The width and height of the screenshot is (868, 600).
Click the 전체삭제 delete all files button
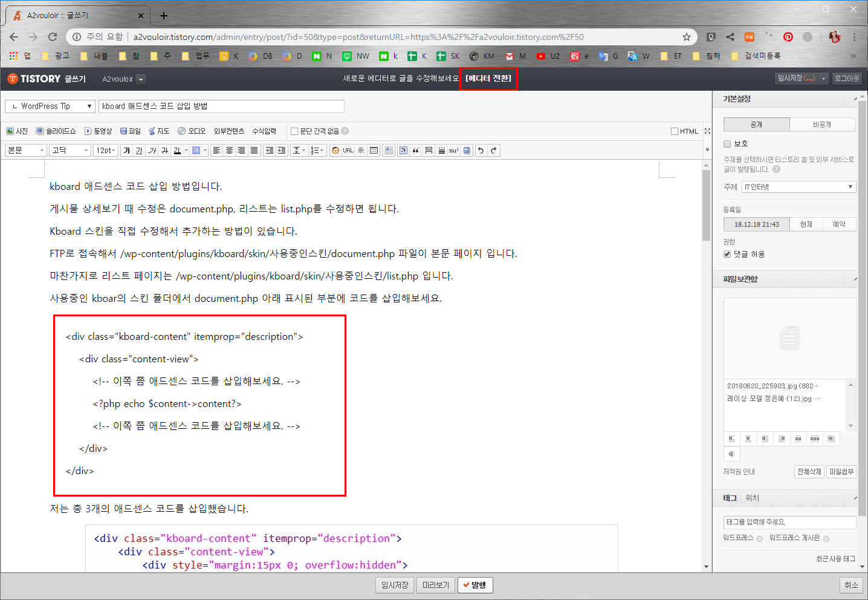(x=809, y=472)
